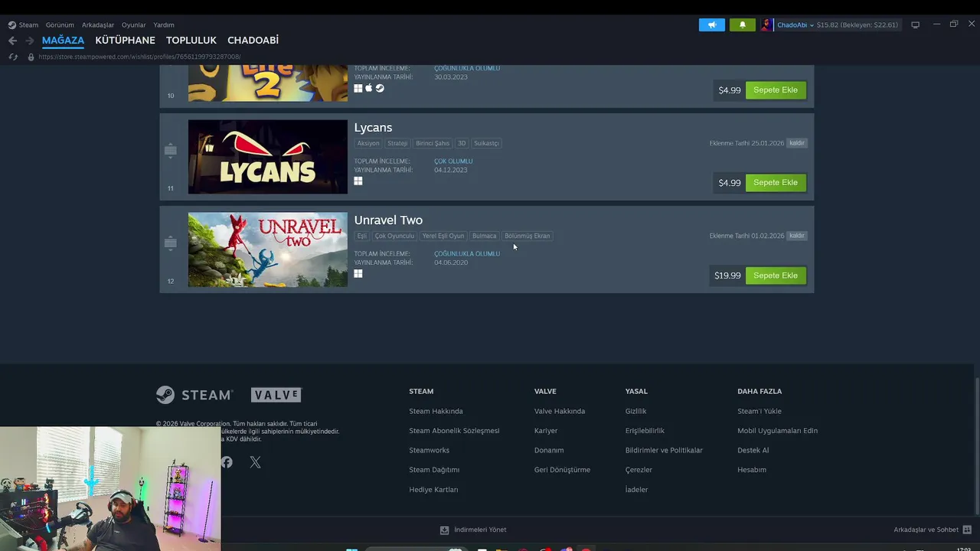Open the Görünüm menu
The image size is (980, 551).
60,24
